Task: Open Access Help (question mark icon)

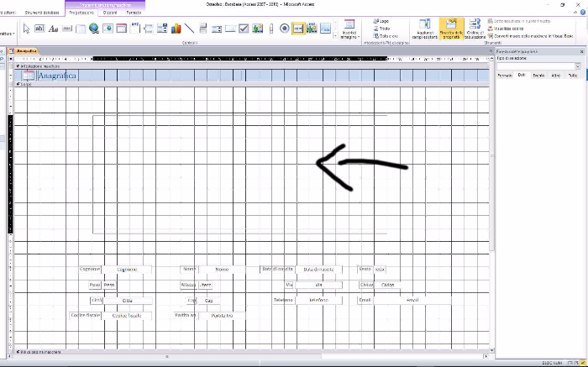Action: 584,13
